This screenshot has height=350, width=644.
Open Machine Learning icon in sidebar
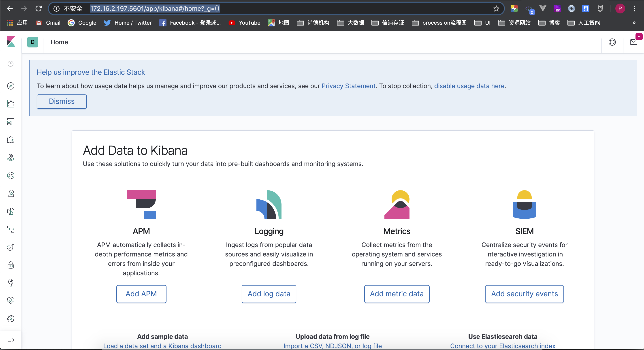pos(11,175)
